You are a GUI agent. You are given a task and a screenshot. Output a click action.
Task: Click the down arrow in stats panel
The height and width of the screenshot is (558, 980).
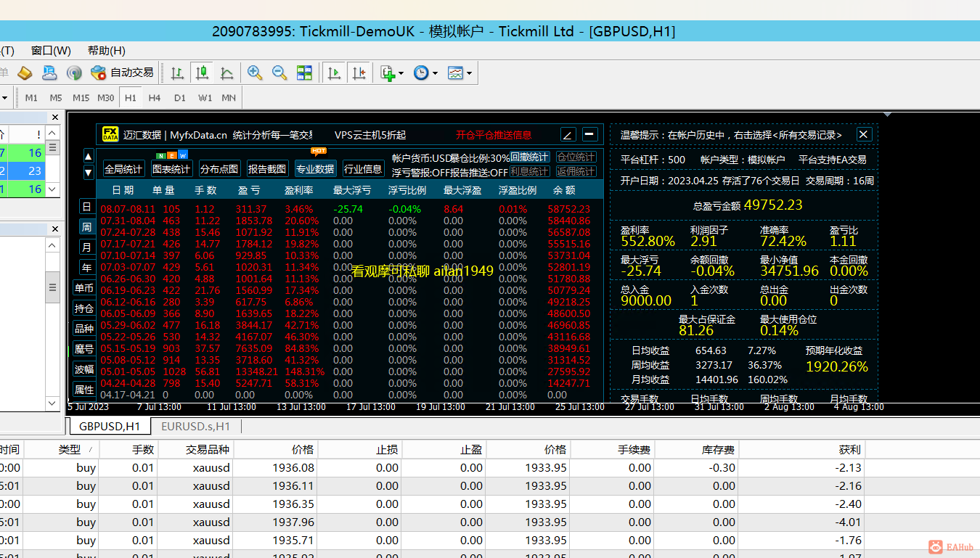coord(89,172)
